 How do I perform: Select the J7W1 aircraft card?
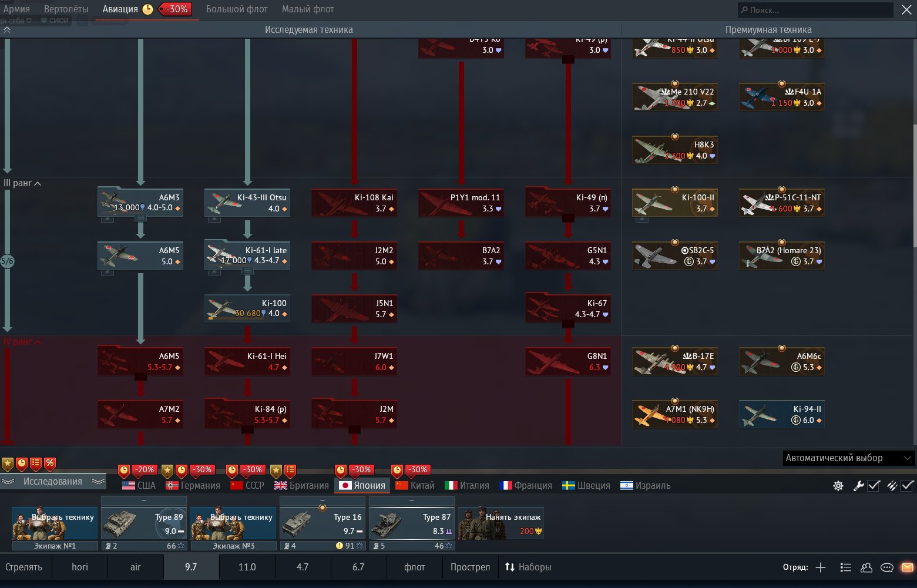click(354, 361)
